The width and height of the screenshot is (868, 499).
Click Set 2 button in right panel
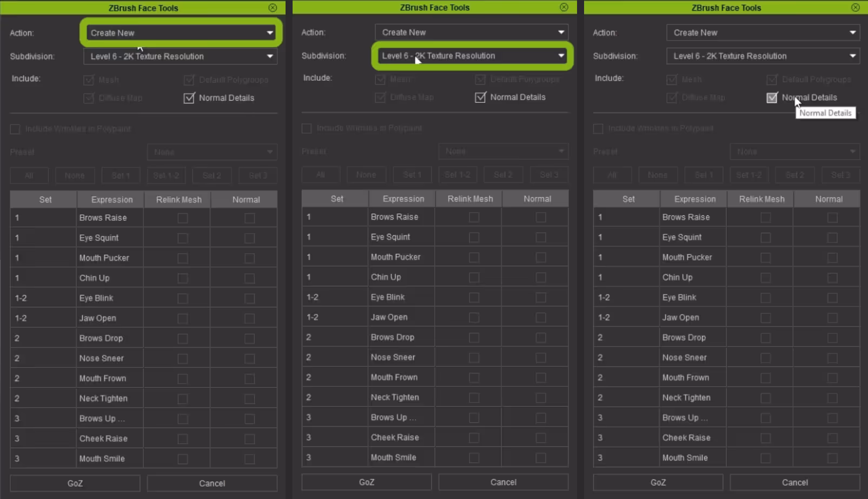coord(795,175)
